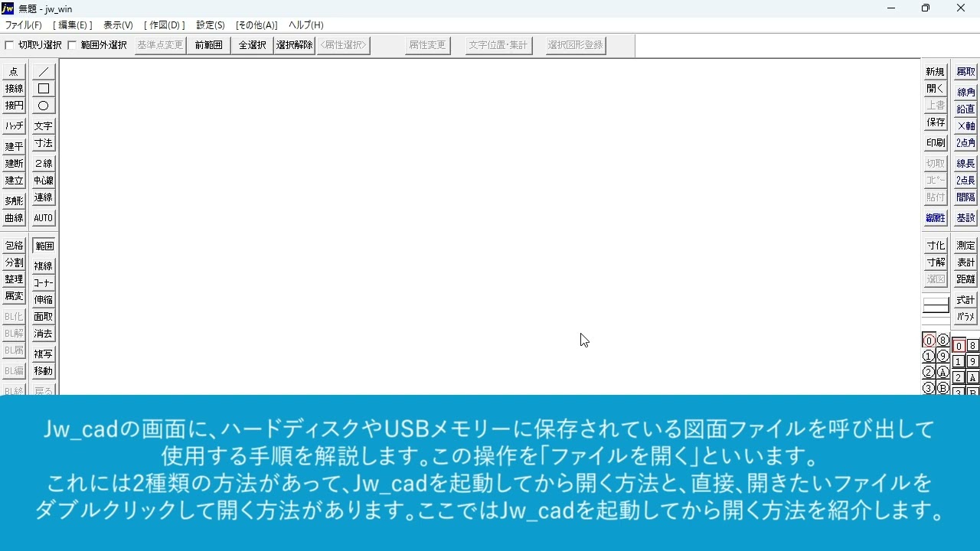Click 新規 to create new drawing
980x551 pixels.
(x=936, y=72)
